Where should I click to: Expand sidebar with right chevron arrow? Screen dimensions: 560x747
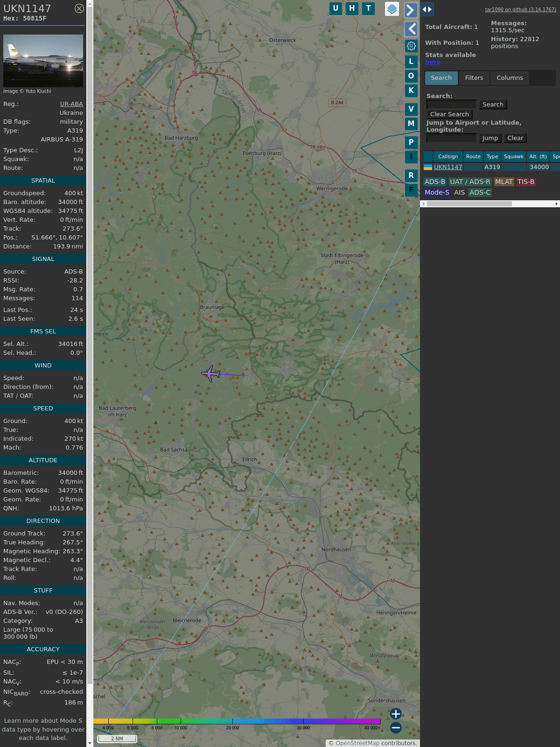[411, 10]
